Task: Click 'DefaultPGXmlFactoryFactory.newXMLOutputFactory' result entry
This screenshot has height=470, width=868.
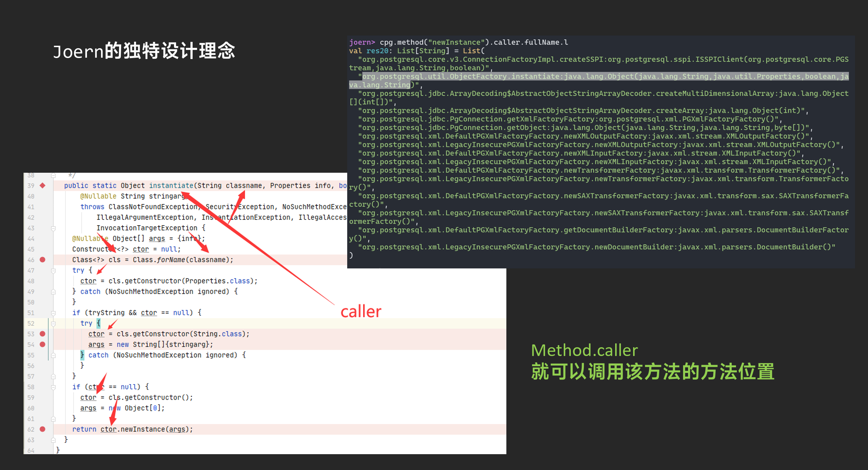Action: point(585,136)
